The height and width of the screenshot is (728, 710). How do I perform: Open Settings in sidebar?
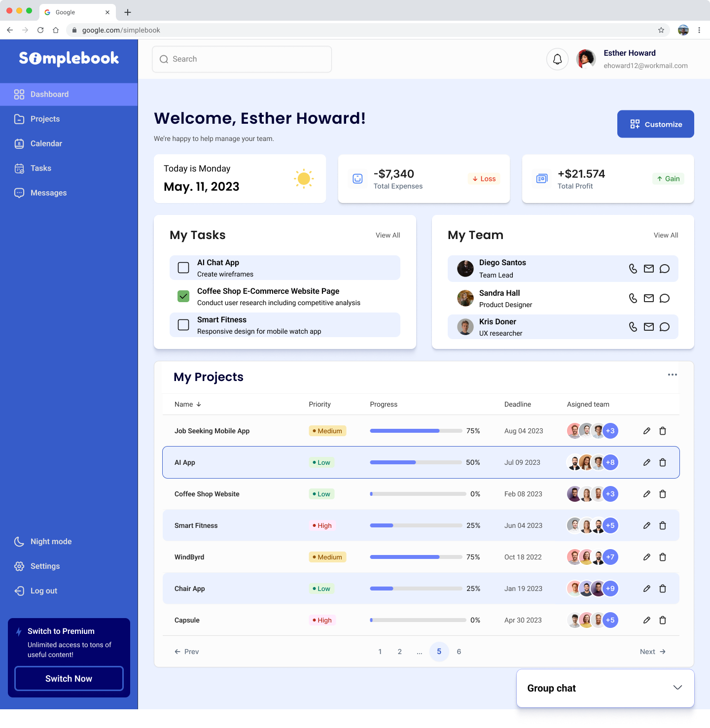point(37,566)
